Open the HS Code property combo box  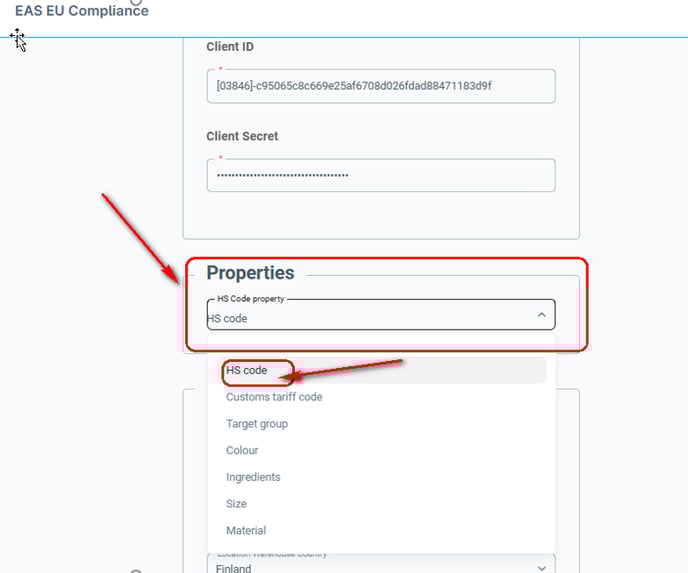point(381,315)
